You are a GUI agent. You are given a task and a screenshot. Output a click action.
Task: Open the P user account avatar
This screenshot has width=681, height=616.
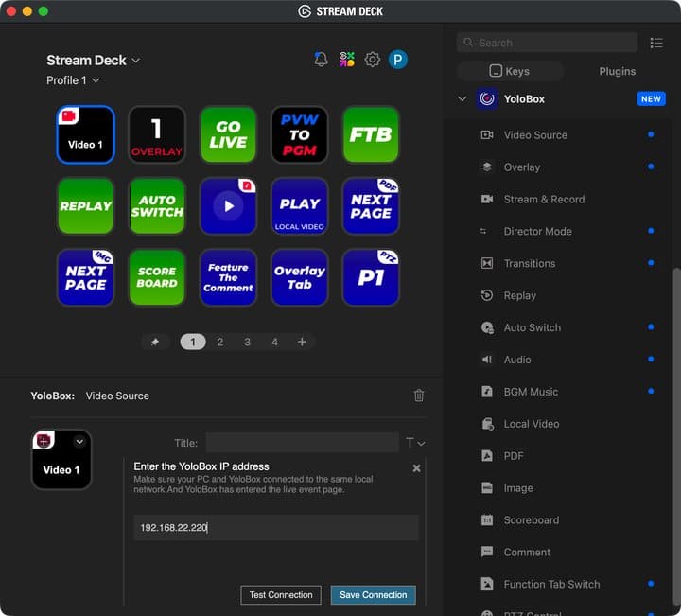(x=398, y=59)
